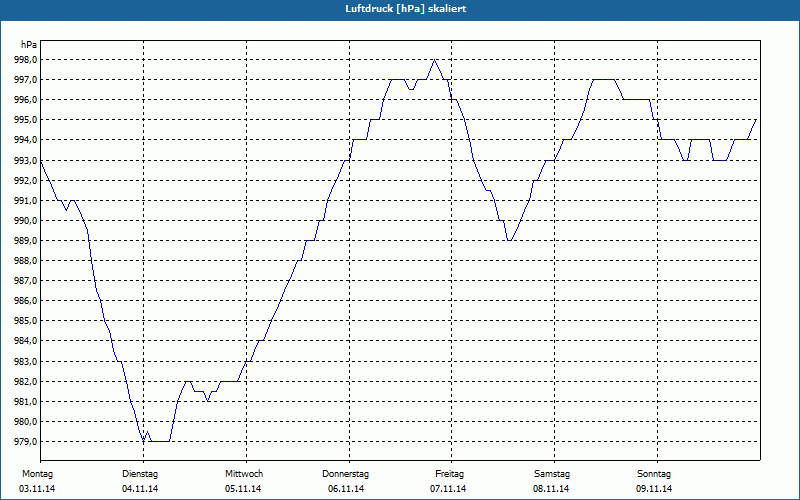Image resolution: width=800 pixels, height=500 pixels.
Task: Click the 981,0 y-axis label
Action: pyautogui.click(x=26, y=402)
